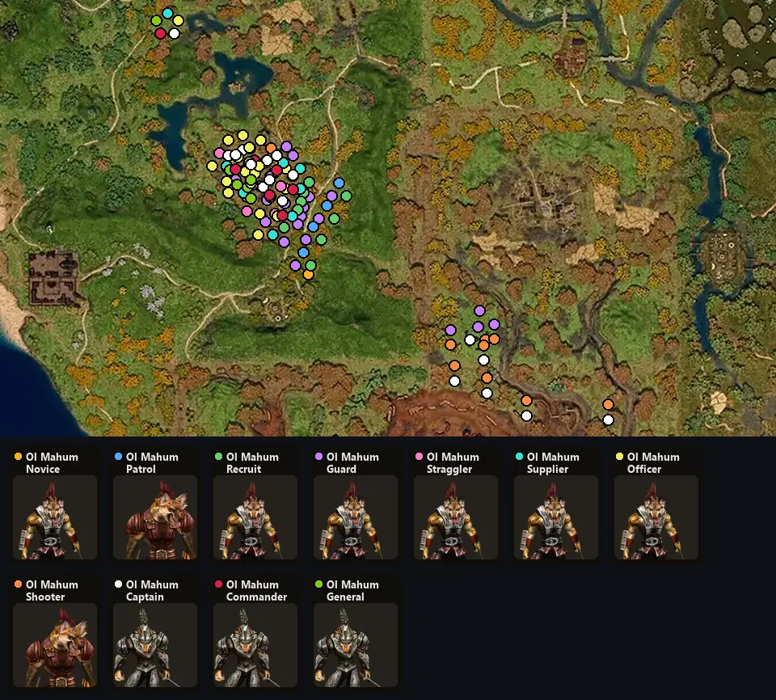Open the Ol Mahum General portrait card
The width and height of the screenshot is (776, 700).
pyautogui.click(x=356, y=645)
